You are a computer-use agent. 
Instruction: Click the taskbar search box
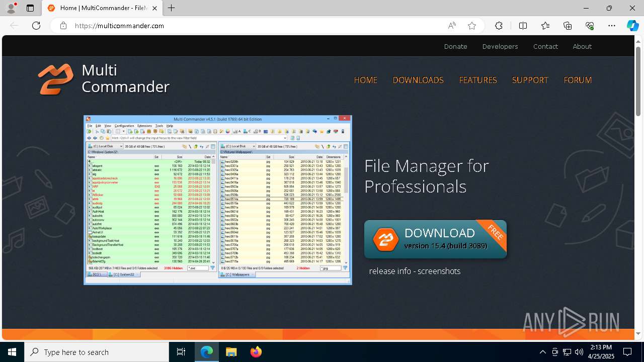97,352
